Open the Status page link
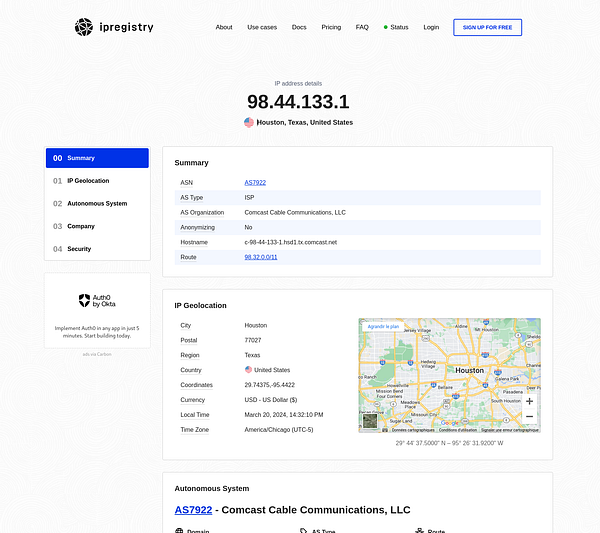 399,27
